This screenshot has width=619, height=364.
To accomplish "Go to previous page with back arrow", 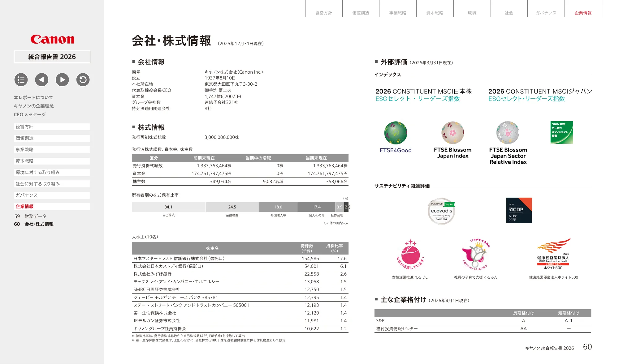I will pyautogui.click(x=42, y=80).
